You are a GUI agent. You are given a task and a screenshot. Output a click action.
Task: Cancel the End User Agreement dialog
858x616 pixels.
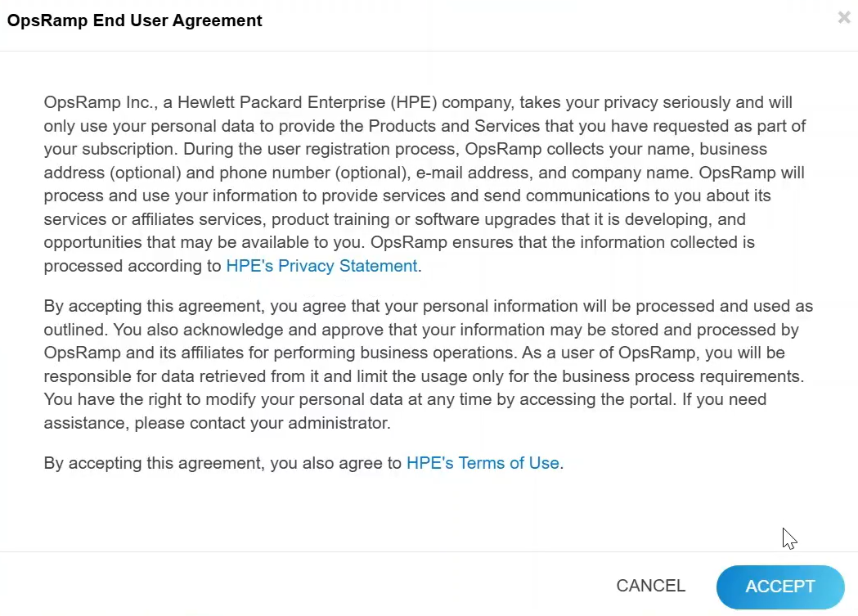pyautogui.click(x=650, y=586)
